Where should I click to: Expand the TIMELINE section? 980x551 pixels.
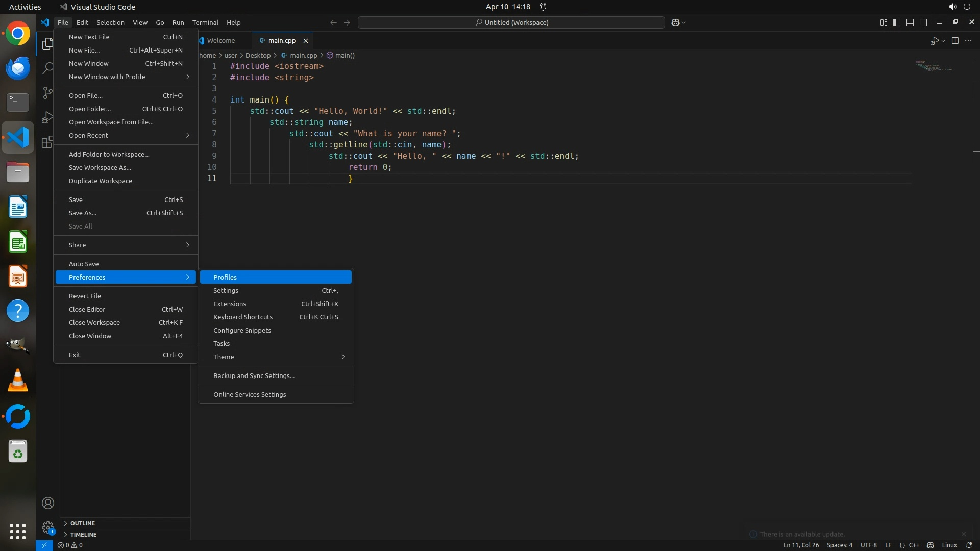pyautogui.click(x=83, y=535)
